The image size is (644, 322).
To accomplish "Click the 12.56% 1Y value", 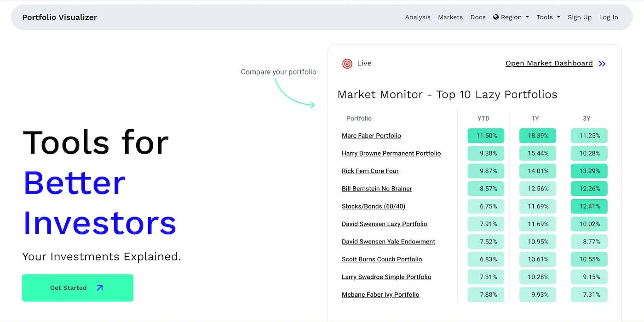I will (x=538, y=189).
